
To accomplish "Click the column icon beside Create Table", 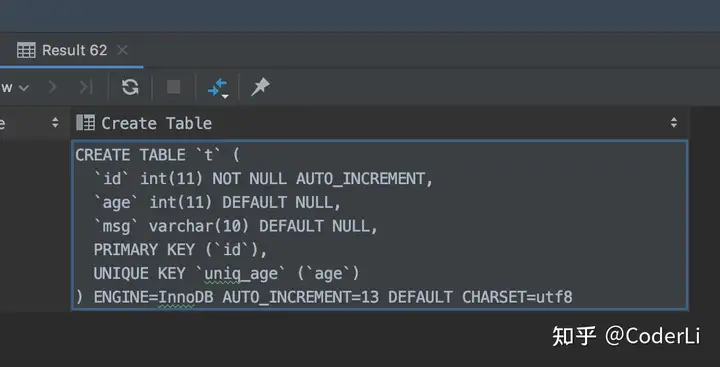I will point(85,123).
